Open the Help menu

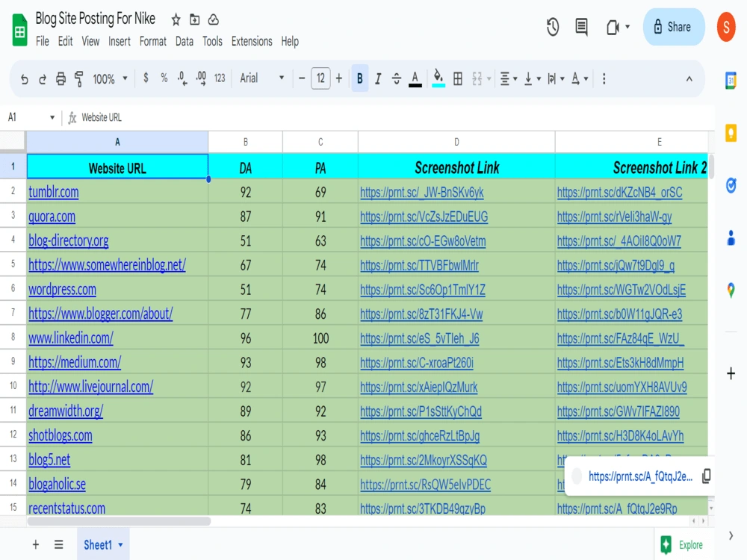click(x=290, y=41)
